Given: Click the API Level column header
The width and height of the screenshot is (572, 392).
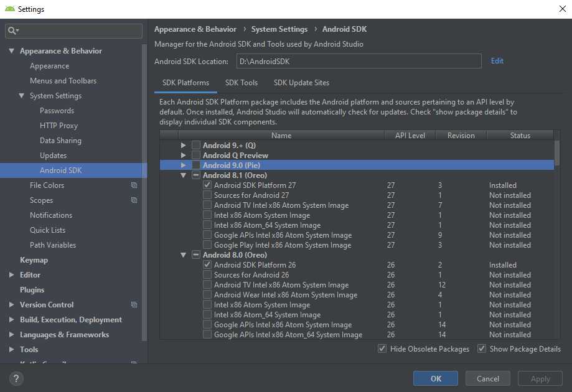Looking at the screenshot, I should tap(410, 135).
